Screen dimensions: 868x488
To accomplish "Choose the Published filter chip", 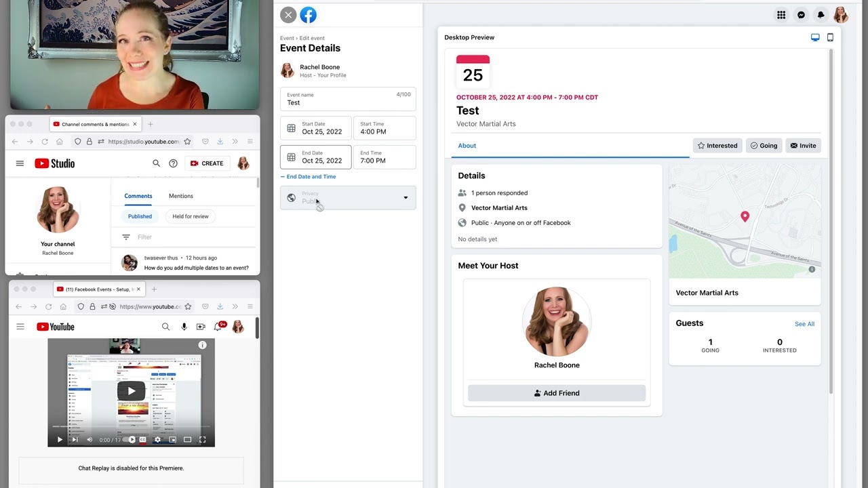I will [140, 216].
